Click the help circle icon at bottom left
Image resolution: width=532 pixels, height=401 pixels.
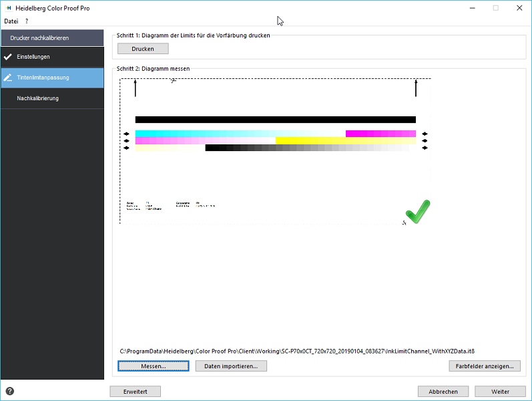click(x=10, y=391)
